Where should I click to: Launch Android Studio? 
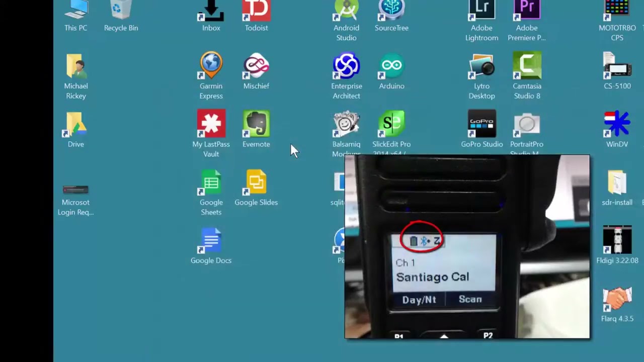click(346, 21)
